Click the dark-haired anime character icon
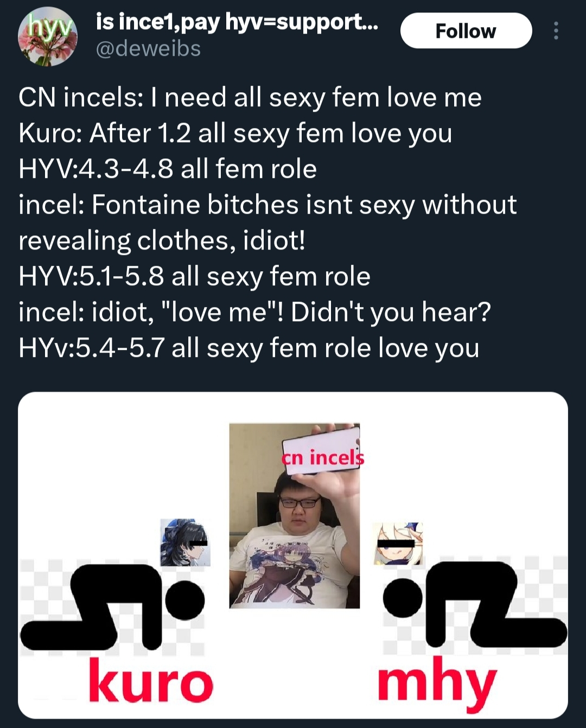 click(x=185, y=542)
